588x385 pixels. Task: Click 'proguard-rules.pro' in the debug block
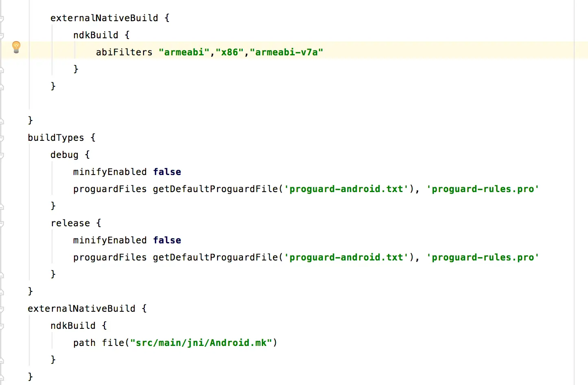483,189
